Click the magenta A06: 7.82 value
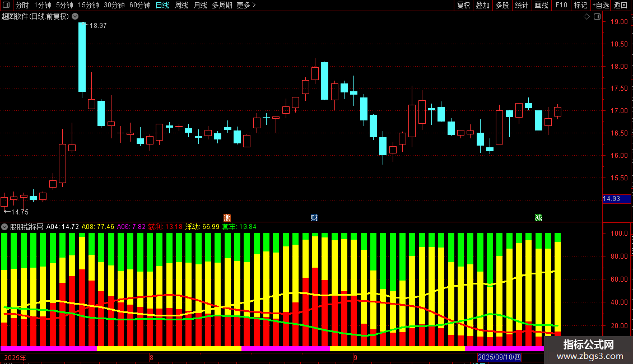The width and height of the screenshot is (633, 364). pos(131,227)
